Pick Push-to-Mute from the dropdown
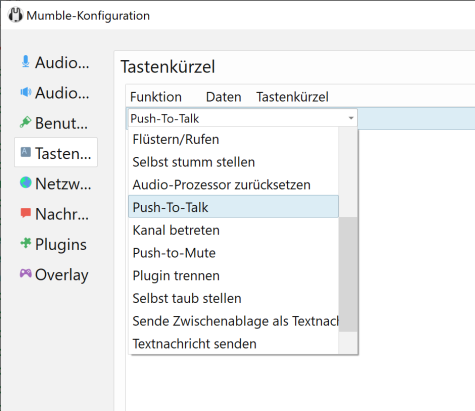 pos(233,253)
